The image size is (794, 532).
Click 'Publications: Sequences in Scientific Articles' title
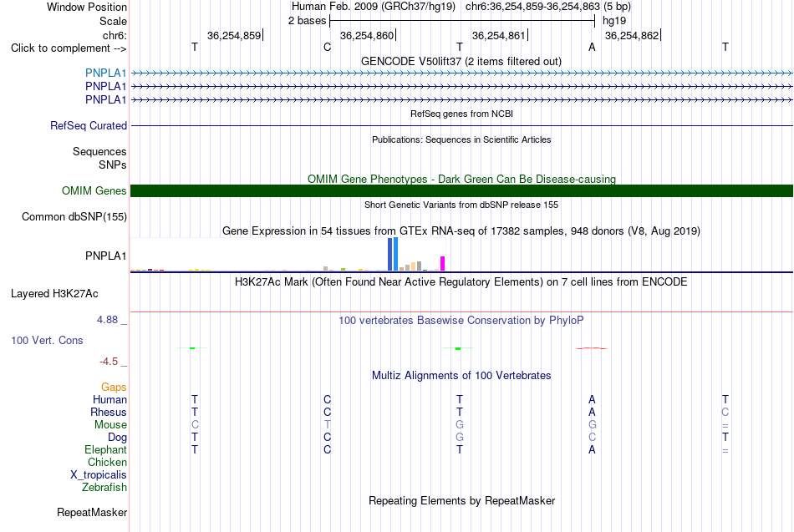pos(461,139)
